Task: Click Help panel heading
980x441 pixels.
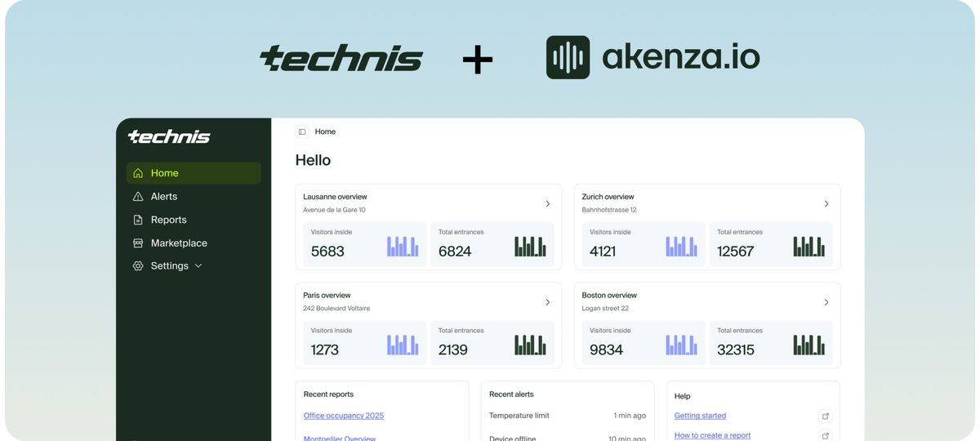Action: [683, 396]
